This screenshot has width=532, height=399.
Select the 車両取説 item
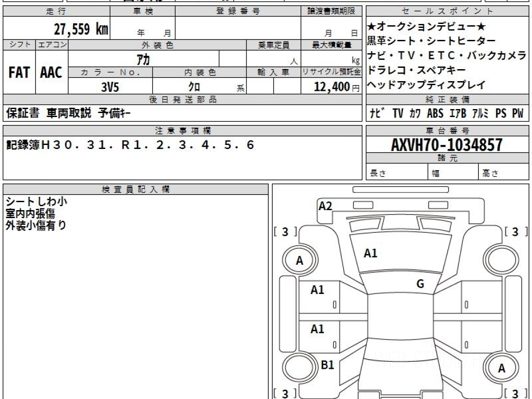(69, 113)
